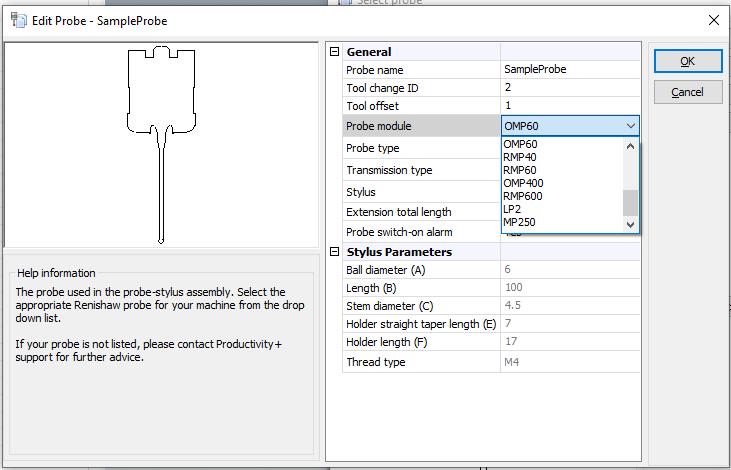Select the Stylus row

(421, 192)
